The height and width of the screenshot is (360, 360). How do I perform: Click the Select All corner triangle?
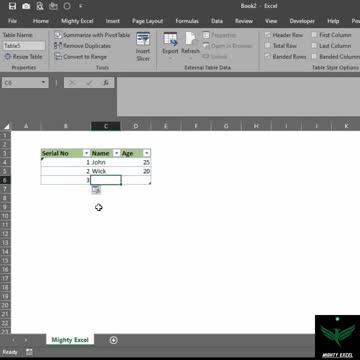pos(6,126)
